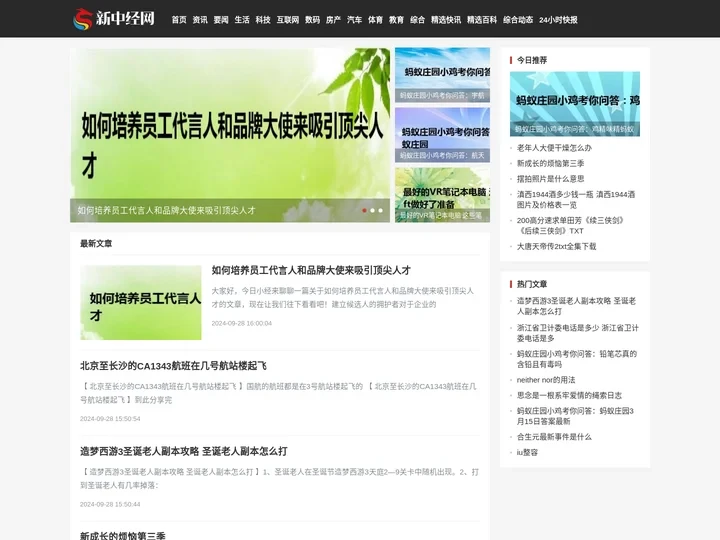Open link 老年人大便干燥怎么办
This screenshot has height=540, width=720.
coord(554,148)
